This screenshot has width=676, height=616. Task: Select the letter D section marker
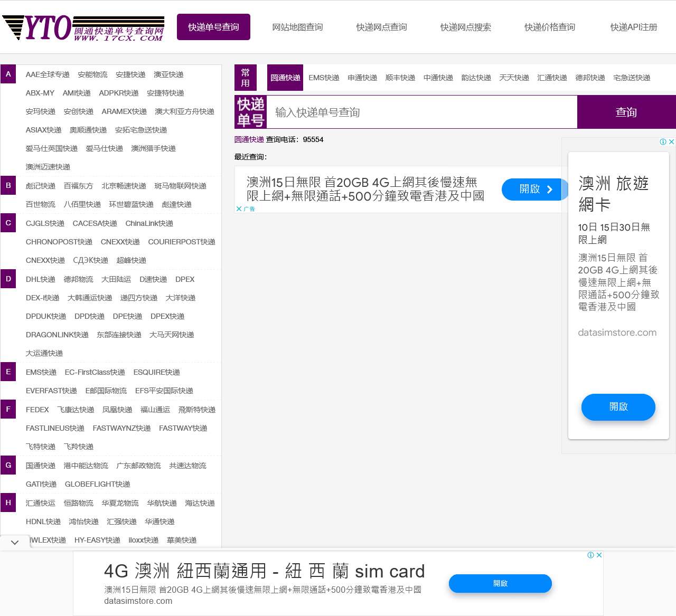tap(8, 279)
